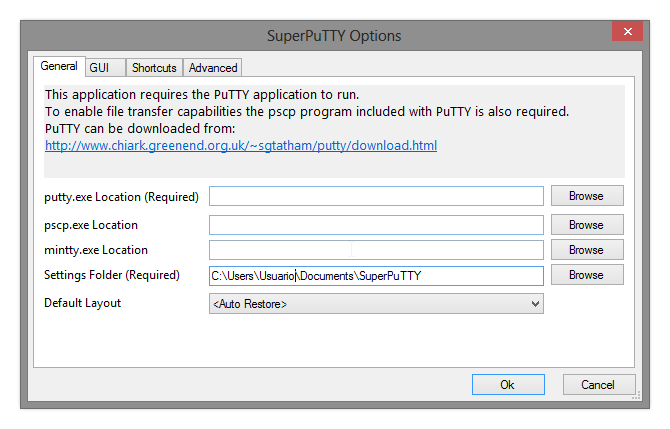
Task: Close the SuperPuTTY Options window
Action: tap(627, 31)
